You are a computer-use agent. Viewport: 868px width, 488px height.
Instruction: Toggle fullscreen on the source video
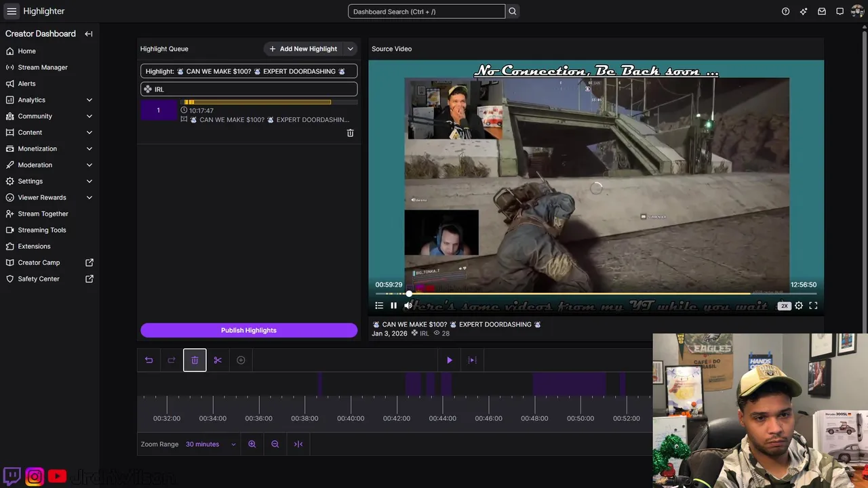813,306
